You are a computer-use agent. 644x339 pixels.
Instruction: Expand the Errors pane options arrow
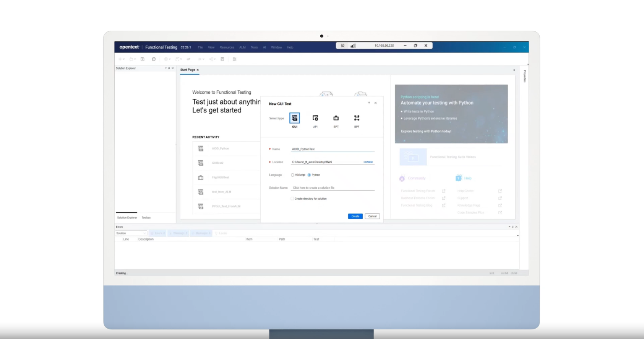(x=509, y=227)
